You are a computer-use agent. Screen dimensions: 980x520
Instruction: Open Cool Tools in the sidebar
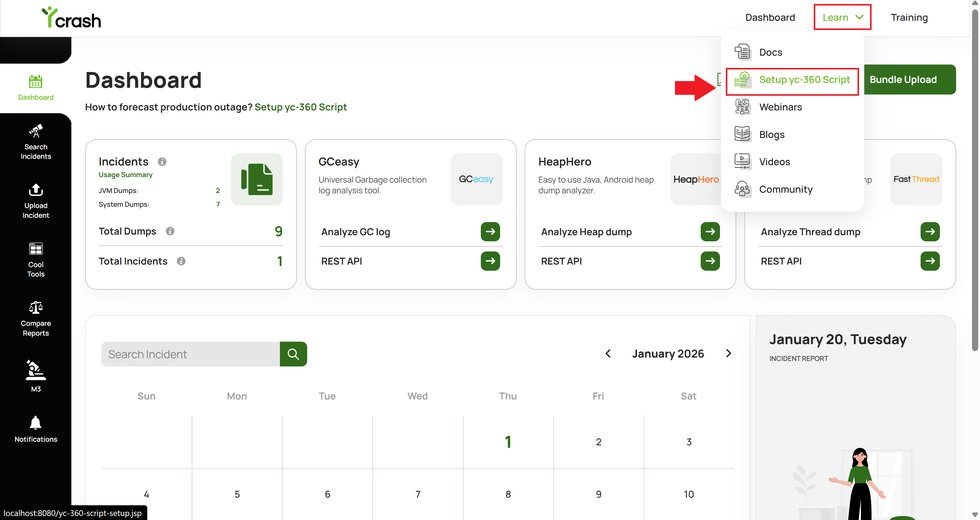(36, 260)
